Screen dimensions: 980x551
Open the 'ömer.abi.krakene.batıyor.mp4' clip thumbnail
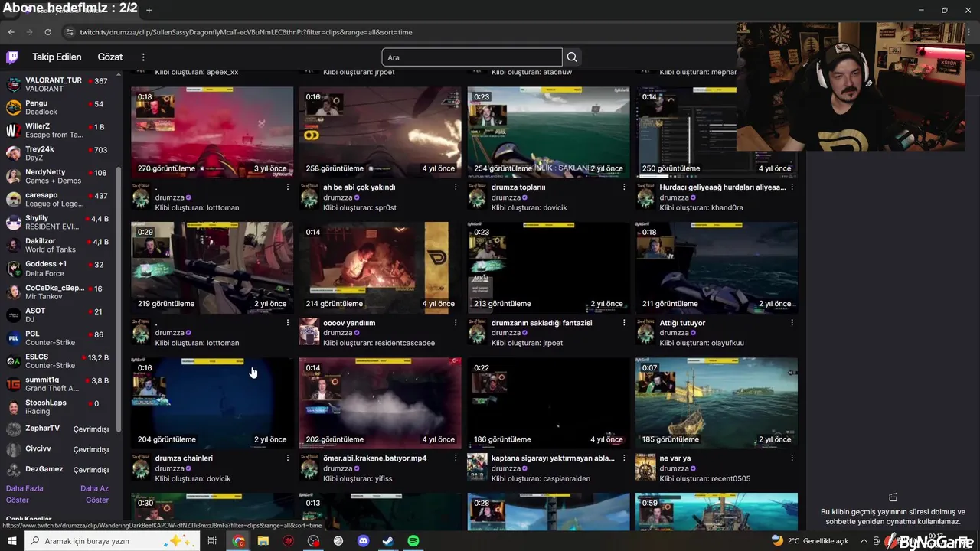381,403
